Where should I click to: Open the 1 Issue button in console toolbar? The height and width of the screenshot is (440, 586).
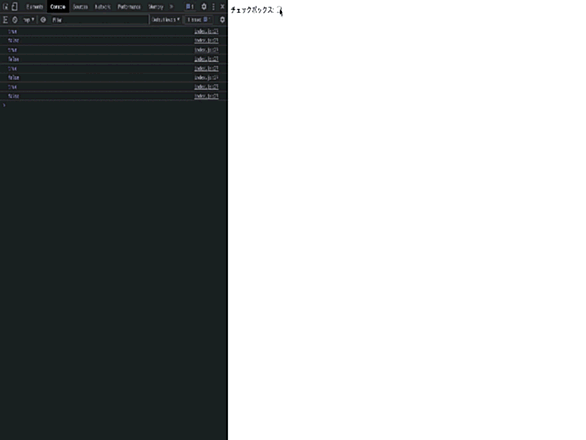[198, 20]
